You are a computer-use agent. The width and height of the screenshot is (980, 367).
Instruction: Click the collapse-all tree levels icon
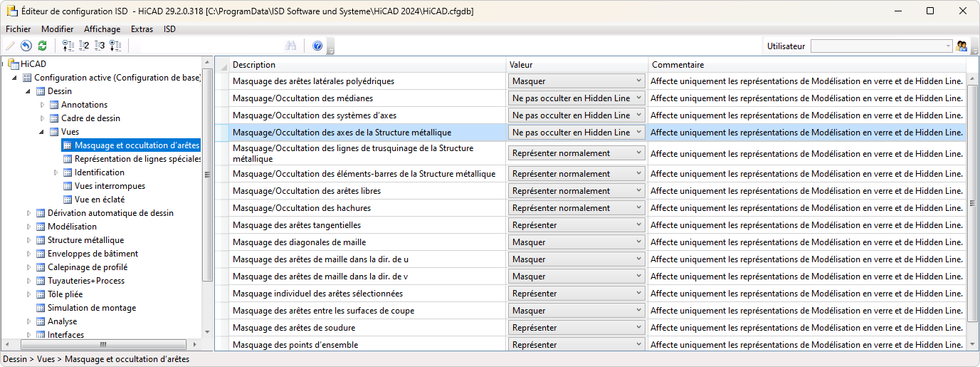tap(68, 46)
